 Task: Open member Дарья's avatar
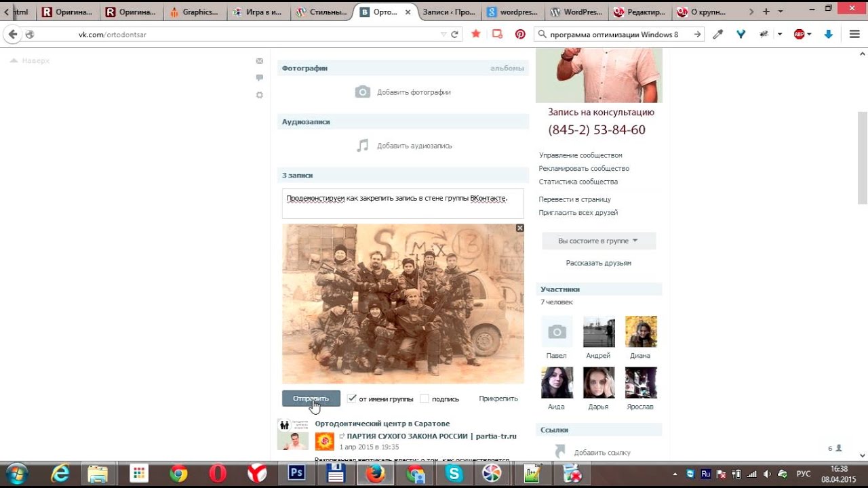[599, 383]
